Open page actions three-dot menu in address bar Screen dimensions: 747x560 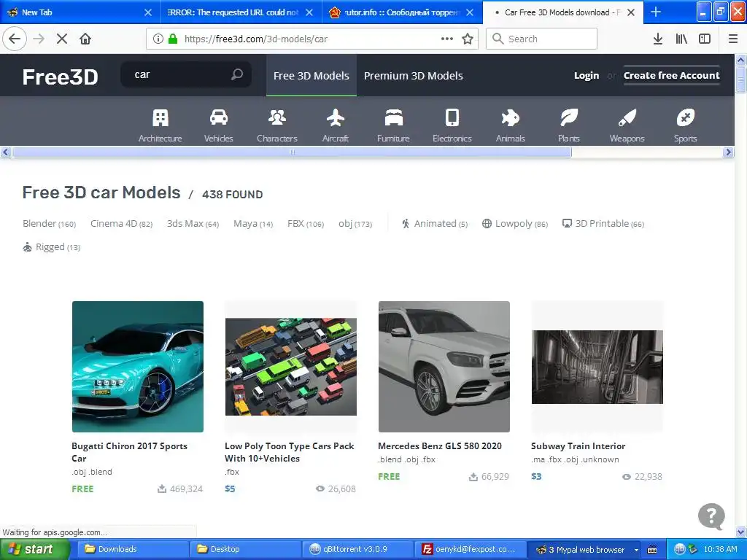click(447, 39)
